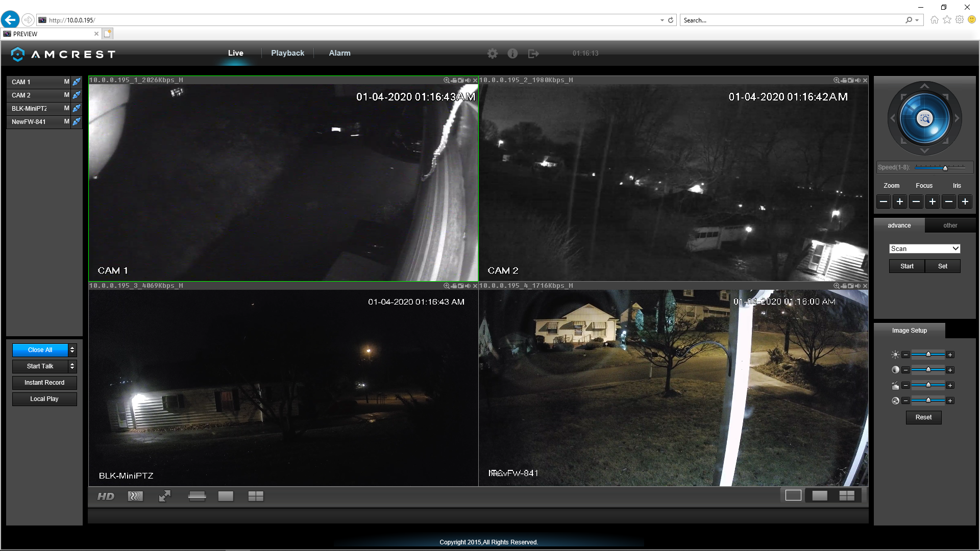Increase zoom with Zoom plus button
This screenshot has height=551, width=980.
(899, 202)
